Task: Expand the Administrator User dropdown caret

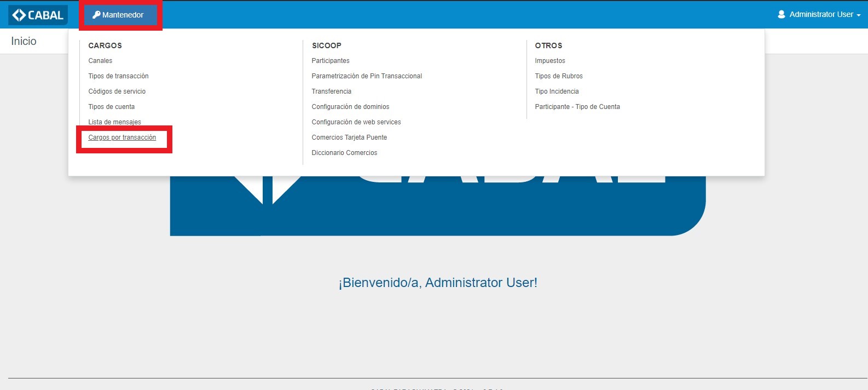Action: pos(858,15)
